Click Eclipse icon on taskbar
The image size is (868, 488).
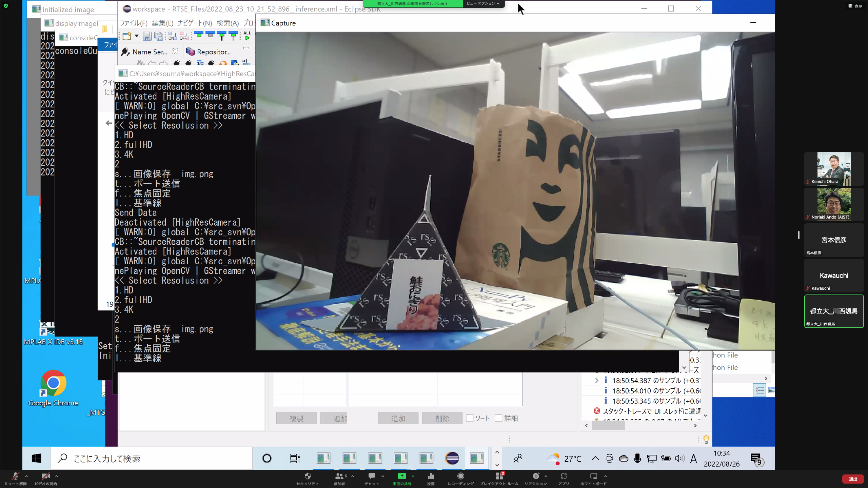[x=452, y=459]
